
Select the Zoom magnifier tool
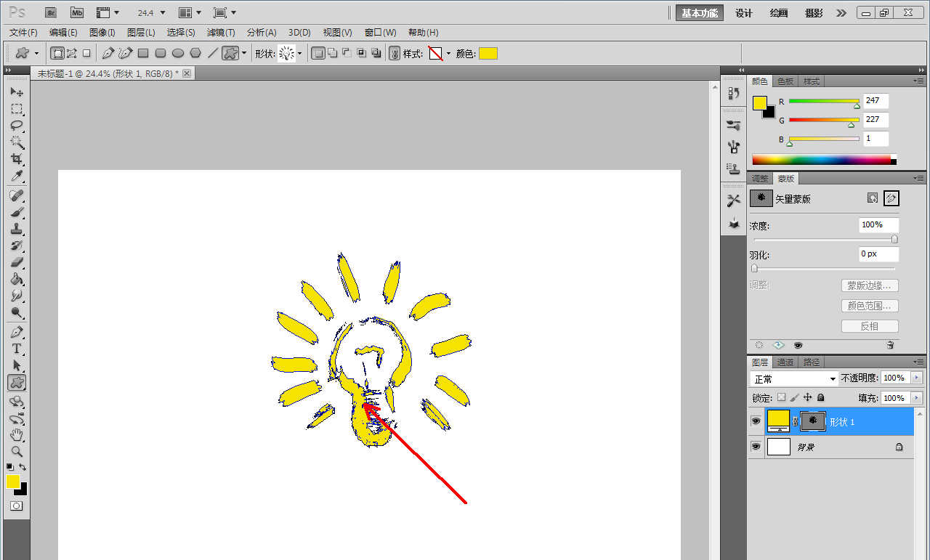click(x=17, y=451)
